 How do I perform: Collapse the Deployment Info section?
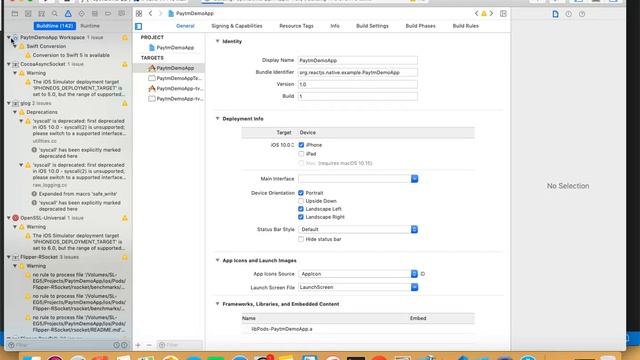click(218, 118)
